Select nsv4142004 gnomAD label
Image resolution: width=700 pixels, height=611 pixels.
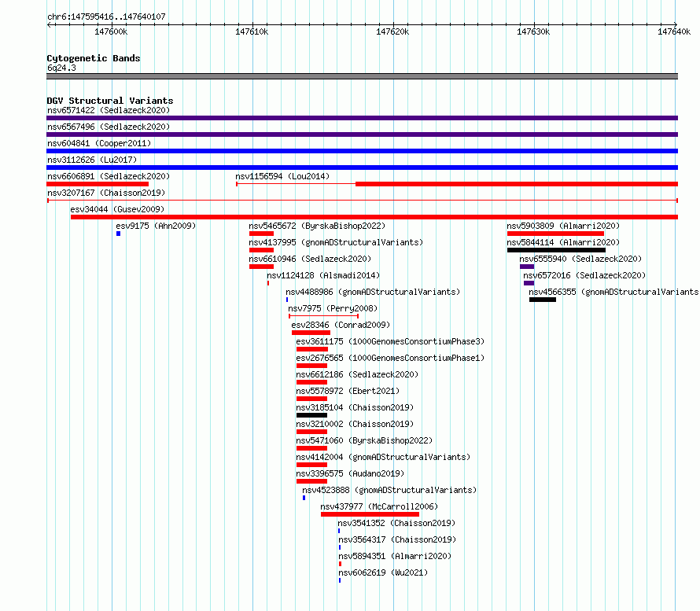(x=383, y=457)
